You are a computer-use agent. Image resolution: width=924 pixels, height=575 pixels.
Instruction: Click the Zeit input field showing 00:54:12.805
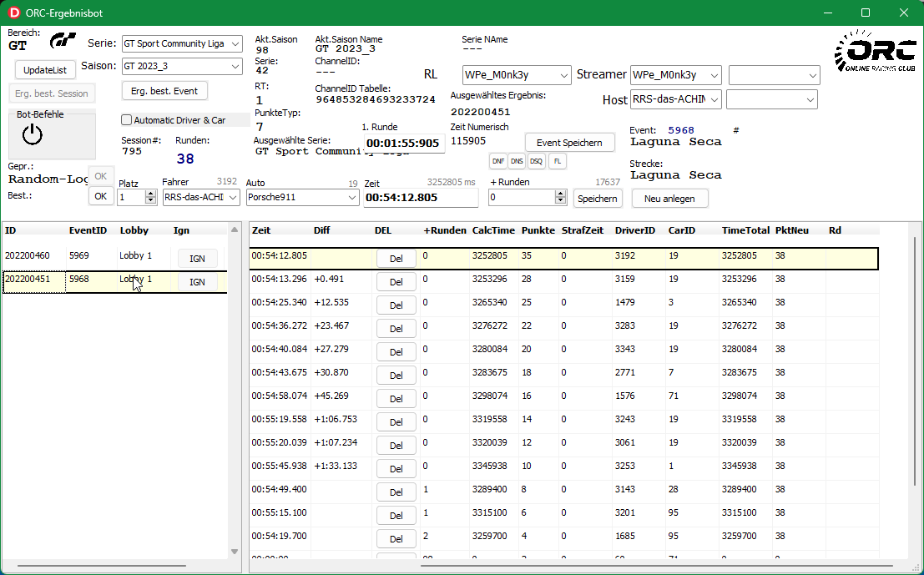point(420,198)
